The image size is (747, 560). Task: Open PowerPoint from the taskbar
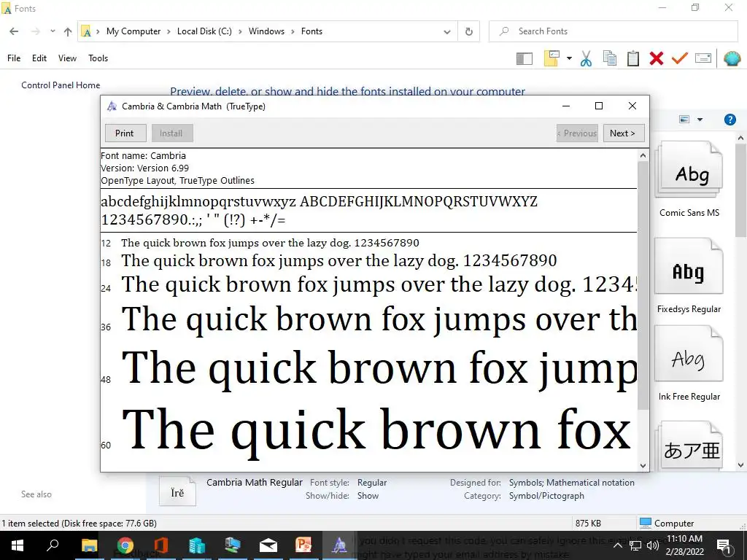tap(303, 545)
